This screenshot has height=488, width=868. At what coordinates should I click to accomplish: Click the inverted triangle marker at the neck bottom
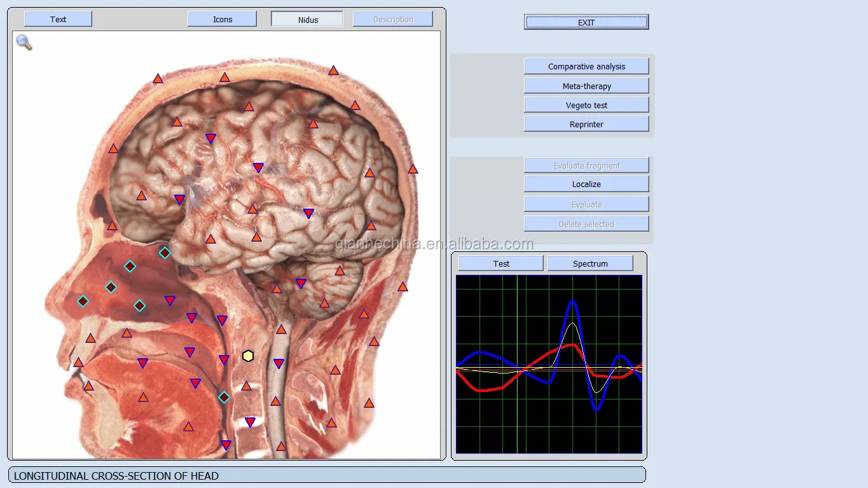point(226,445)
